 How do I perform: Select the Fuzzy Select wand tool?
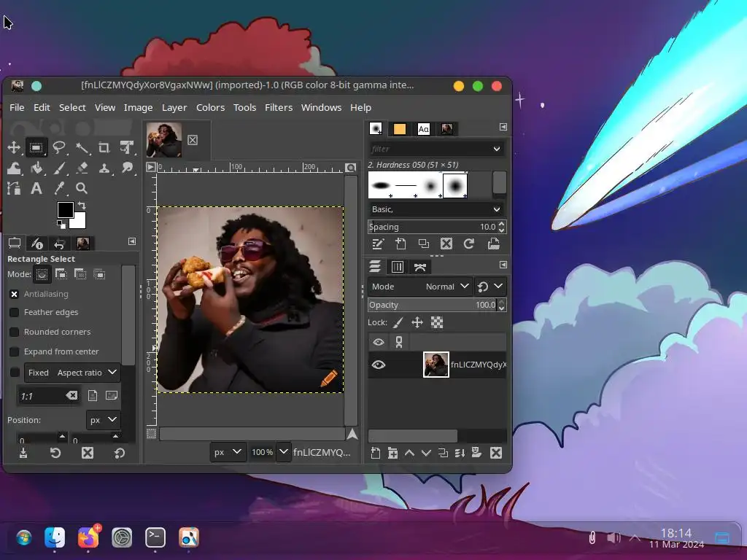[82, 147]
